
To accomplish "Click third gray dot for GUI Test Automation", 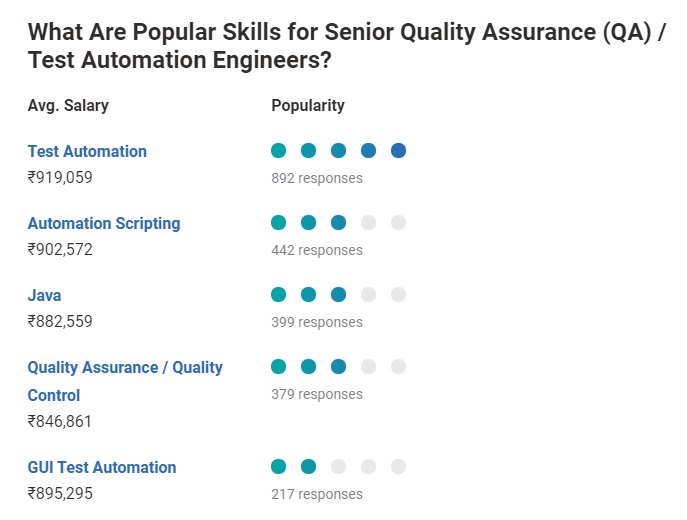I will (338, 467).
